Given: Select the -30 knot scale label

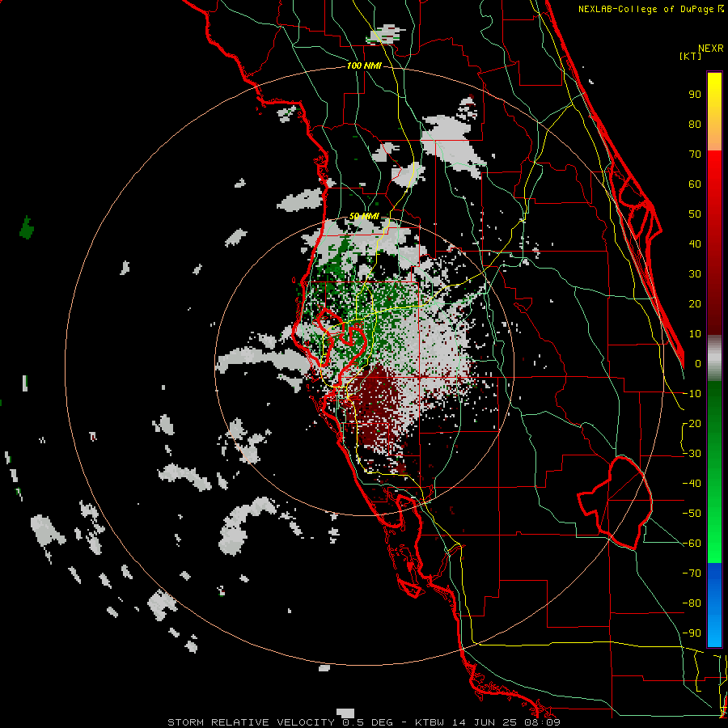Looking at the screenshot, I should pos(692,454).
